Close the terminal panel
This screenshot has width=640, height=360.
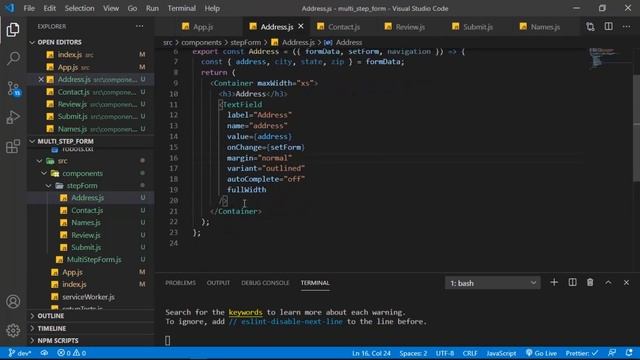point(627,282)
